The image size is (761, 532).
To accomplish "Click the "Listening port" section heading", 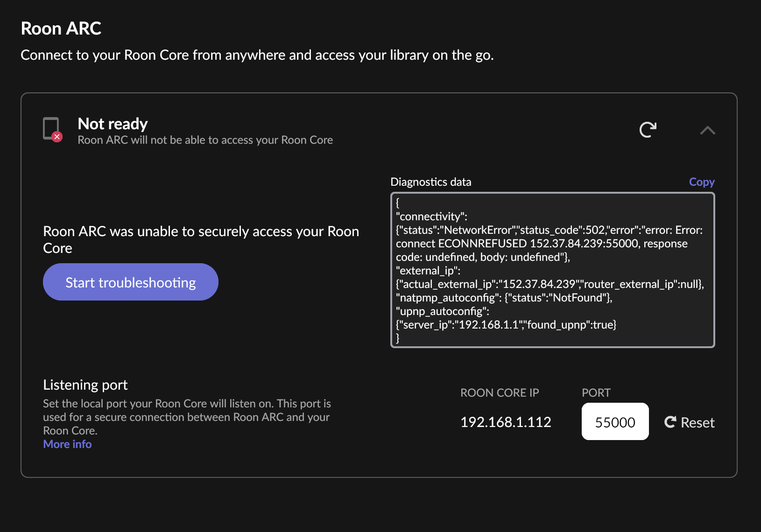I will click(85, 385).
